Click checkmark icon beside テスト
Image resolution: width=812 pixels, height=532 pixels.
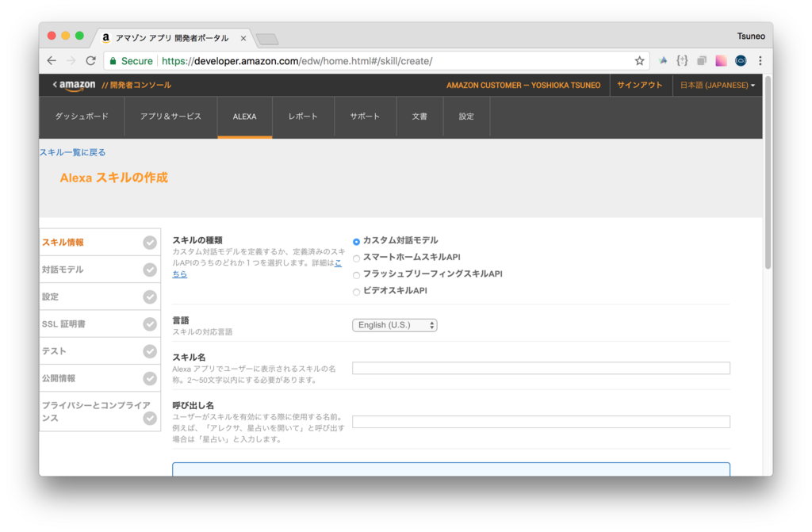coord(150,351)
